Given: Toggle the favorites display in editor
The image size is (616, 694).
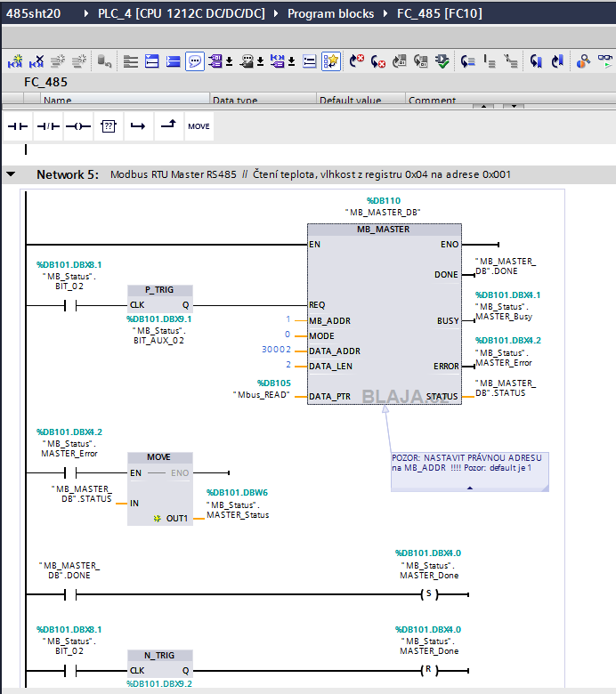Looking at the screenshot, I should click(x=331, y=61).
